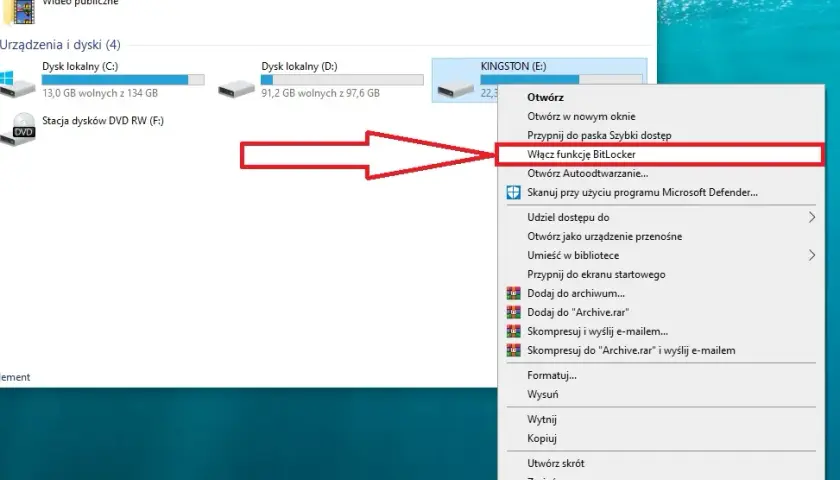Choose Wysuń to eject the drive
Viewport: 840px width, 480px height.
(543, 394)
